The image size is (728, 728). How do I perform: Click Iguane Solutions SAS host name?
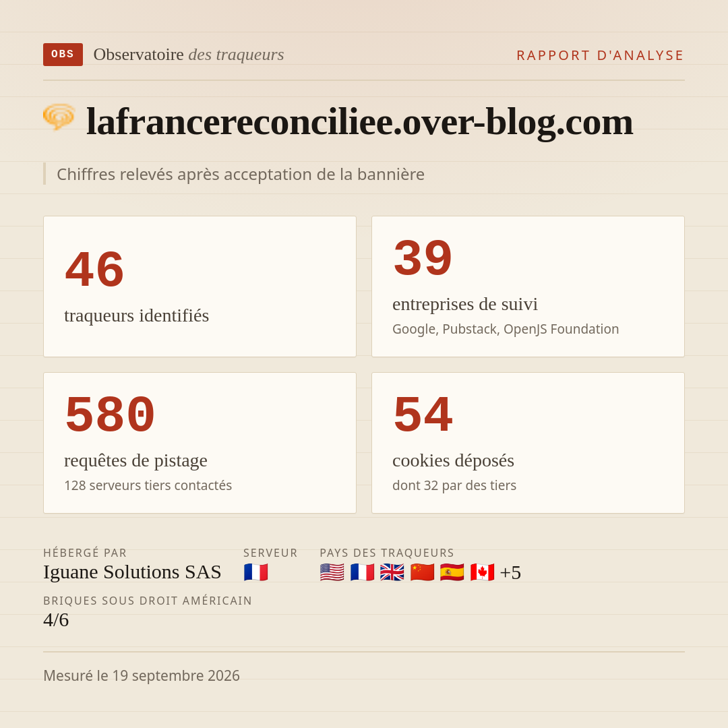(x=132, y=572)
